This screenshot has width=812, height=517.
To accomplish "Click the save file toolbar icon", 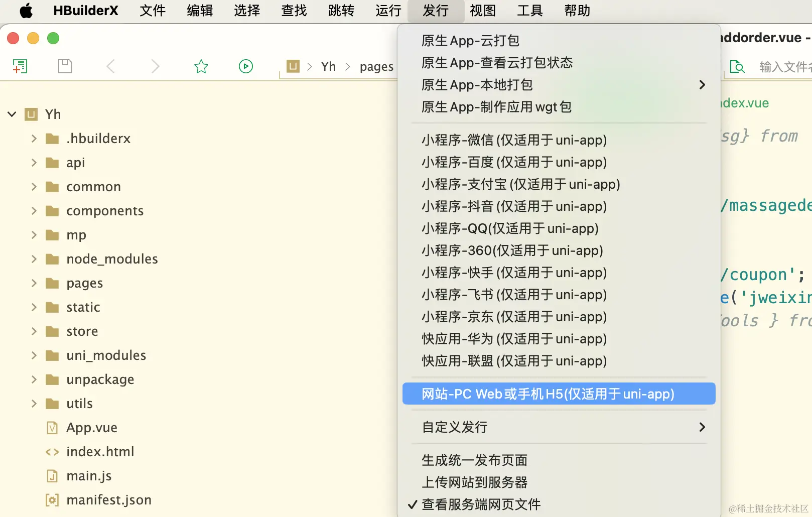I will click(x=65, y=66).
